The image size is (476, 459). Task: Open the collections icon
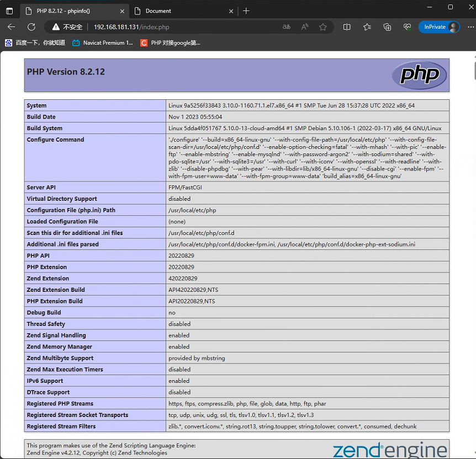click(x=387, y=27)
